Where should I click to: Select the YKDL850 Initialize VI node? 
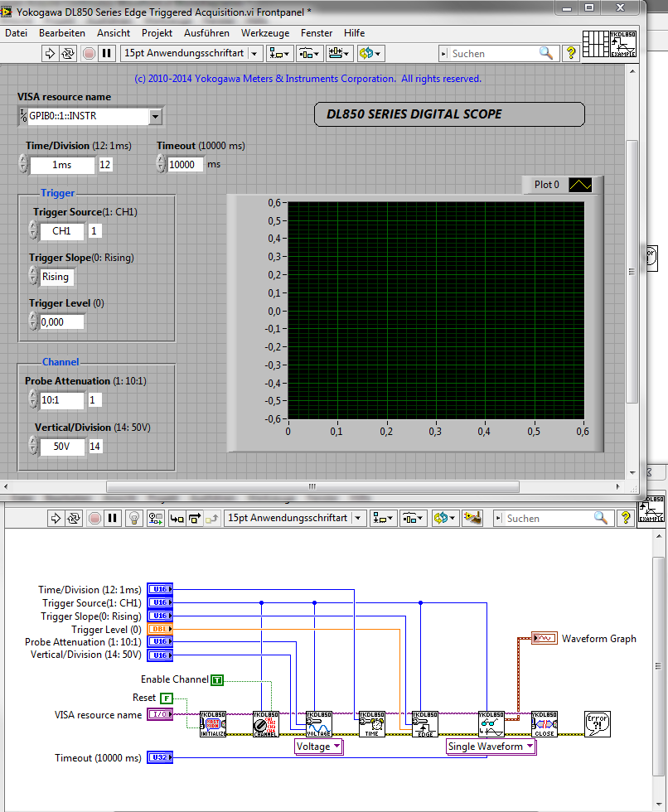tap(213, 724)
